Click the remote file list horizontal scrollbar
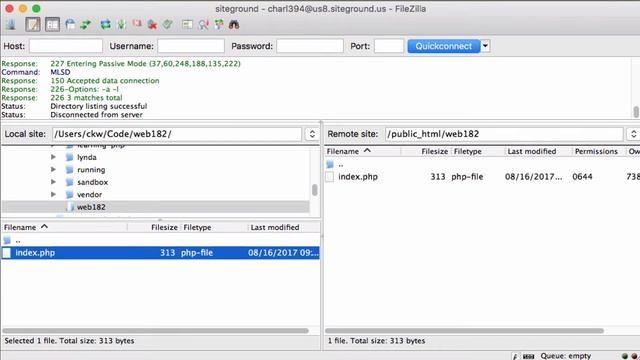 point(464,331)
